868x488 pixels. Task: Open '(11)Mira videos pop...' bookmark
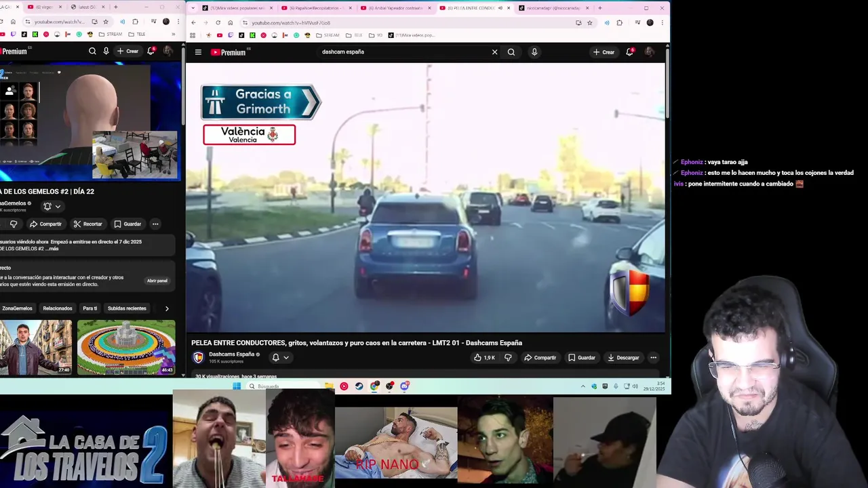pyautogui.click(x=412, y=35)
